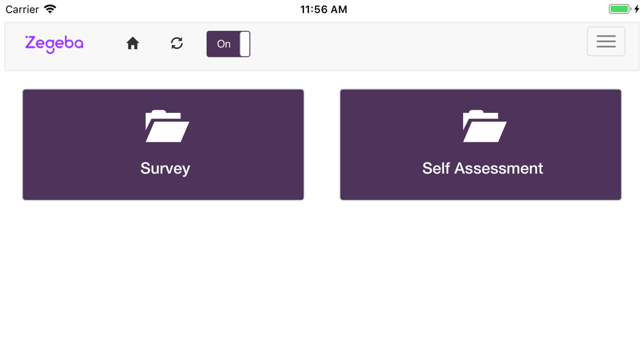Expand the hamburger navigation menu
The height and width of the screenshot is (363, 644).
click(606, 41)
